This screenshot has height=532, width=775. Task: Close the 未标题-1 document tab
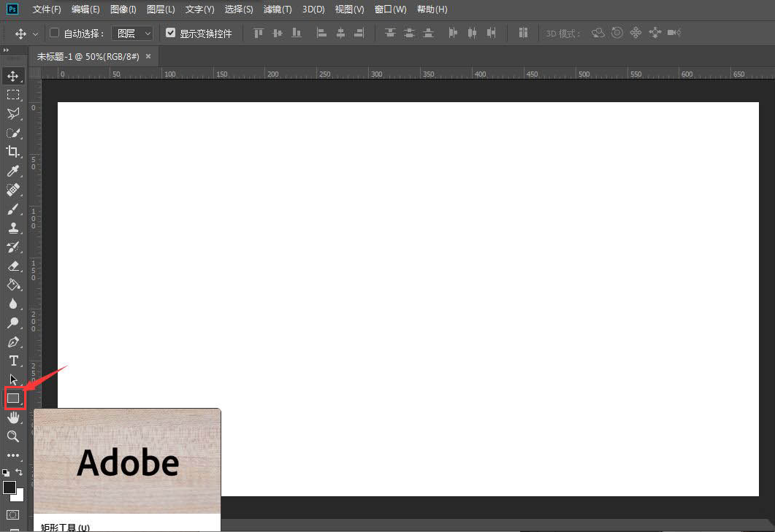(x=148, y=56)
